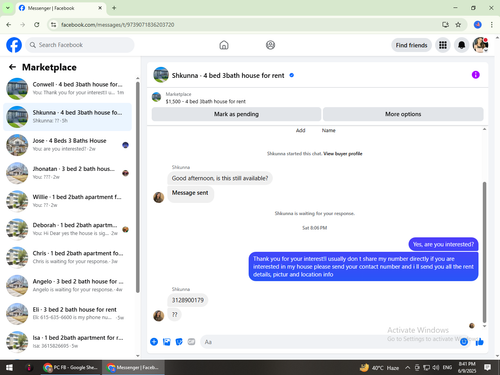
Task: Click Mark as pending
Action: click(x=236, y=114)
